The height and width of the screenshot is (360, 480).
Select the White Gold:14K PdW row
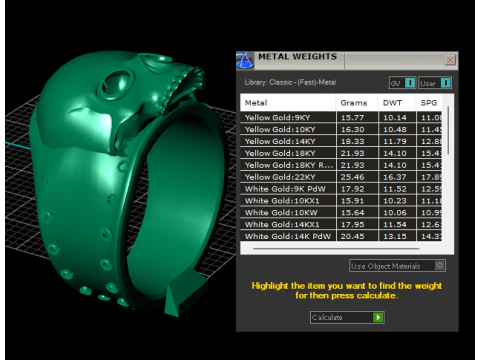point(341,236)
